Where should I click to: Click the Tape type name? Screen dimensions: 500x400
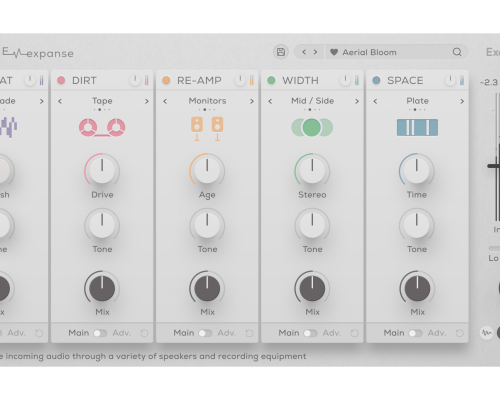pyautogui.click(x=102, y=101)
